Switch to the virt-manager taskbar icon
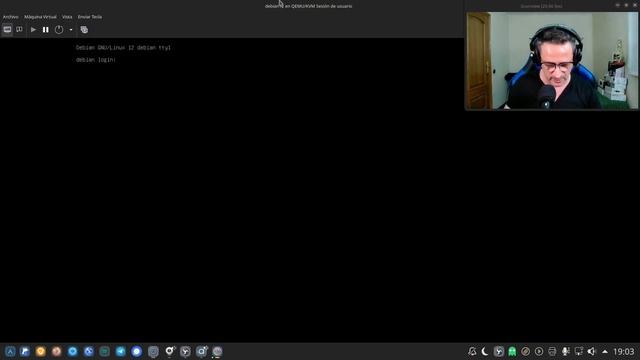The image size is (640, 360). (x=217, y=351)
